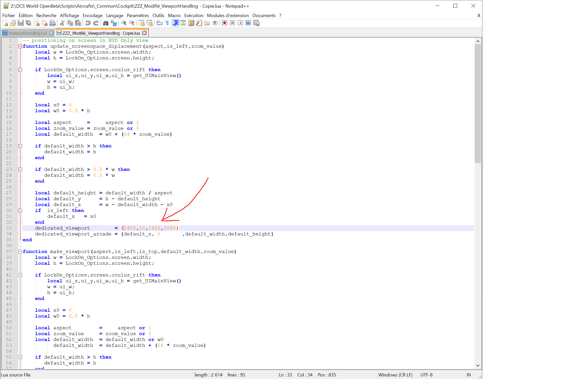The image size is (588, 379).
Task: Close all documents via toolbar
Action: pos(44,23)
